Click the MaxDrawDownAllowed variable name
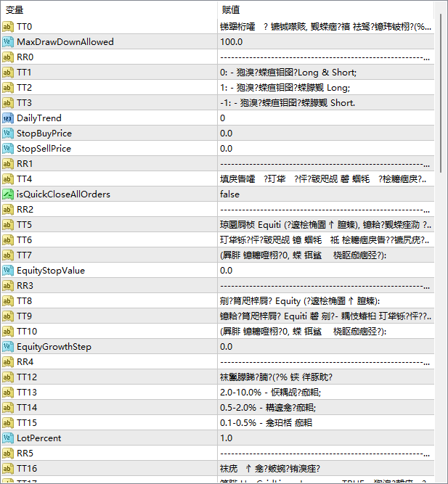Viewport: 448px width, 484px height. 65,42
